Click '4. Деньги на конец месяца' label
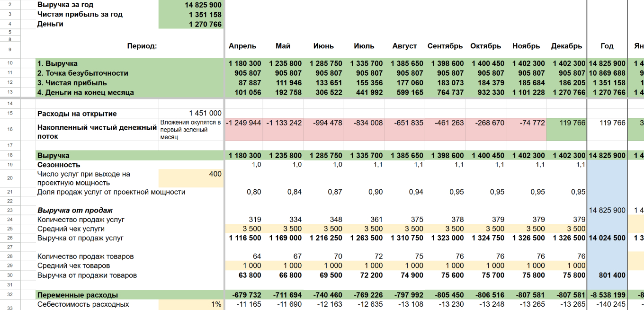644x310 pixels. [x=86, y=92]
